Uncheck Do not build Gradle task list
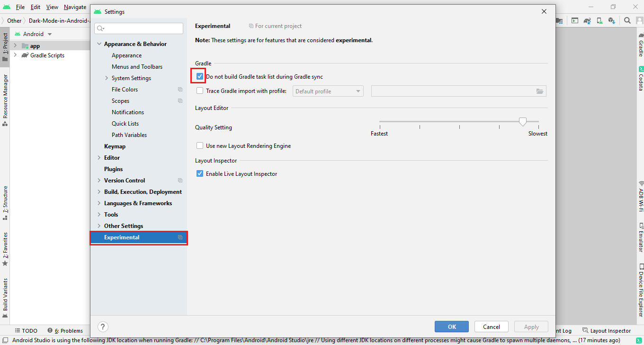This screenshot has height=345, width=644. [200, 76]
